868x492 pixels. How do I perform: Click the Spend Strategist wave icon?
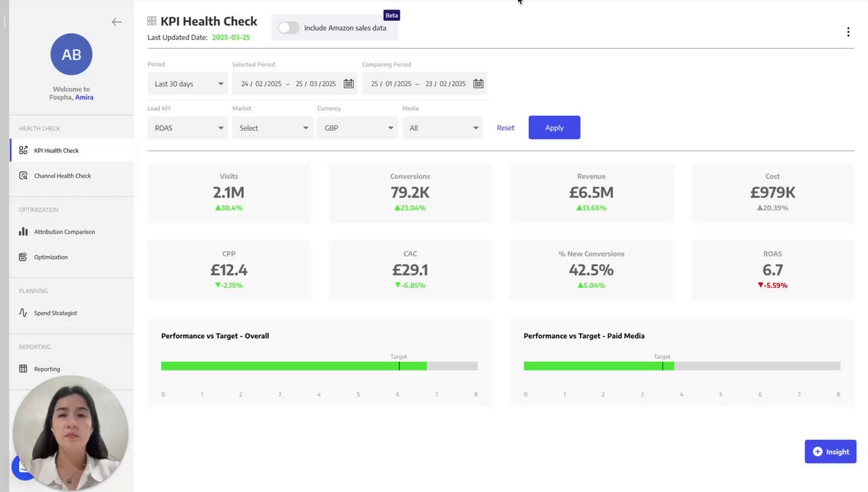23,313
